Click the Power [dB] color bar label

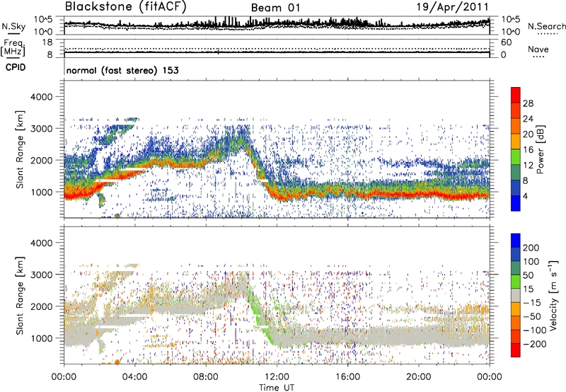pyautogui.click(x=540, y=149)
